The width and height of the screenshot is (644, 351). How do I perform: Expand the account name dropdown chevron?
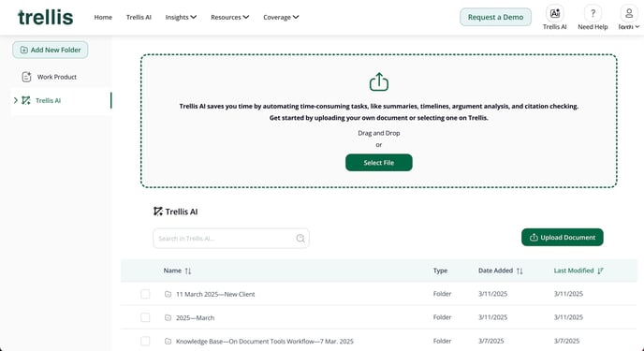(637, 27)
